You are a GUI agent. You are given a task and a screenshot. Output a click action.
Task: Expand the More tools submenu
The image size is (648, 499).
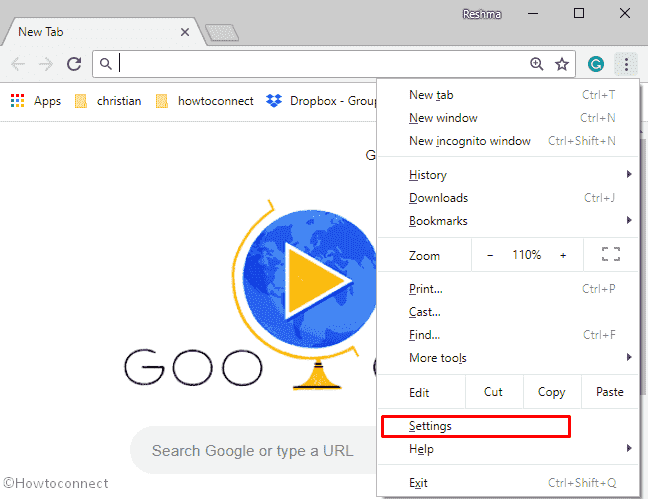pos(508,358)
